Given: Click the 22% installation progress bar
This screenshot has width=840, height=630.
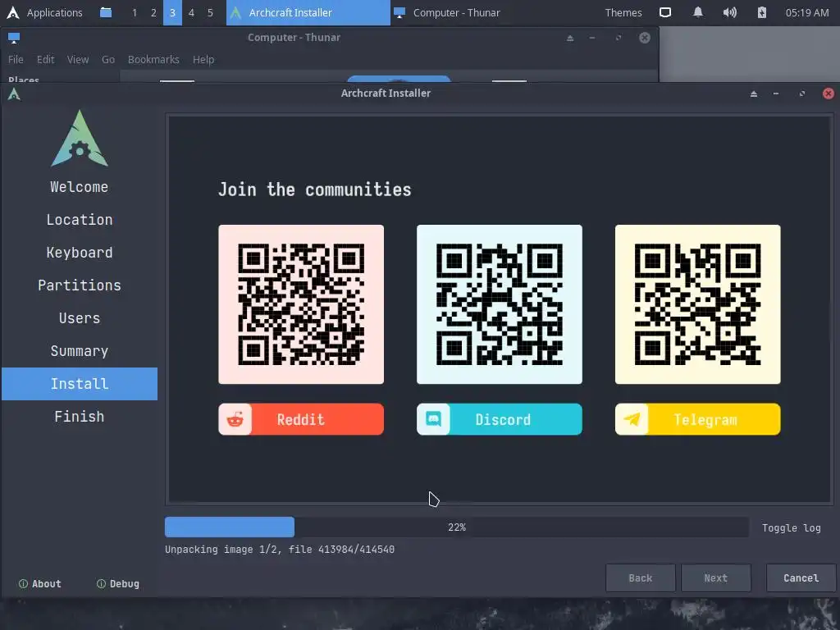Looking at the screenshot, I should (456, 527).
